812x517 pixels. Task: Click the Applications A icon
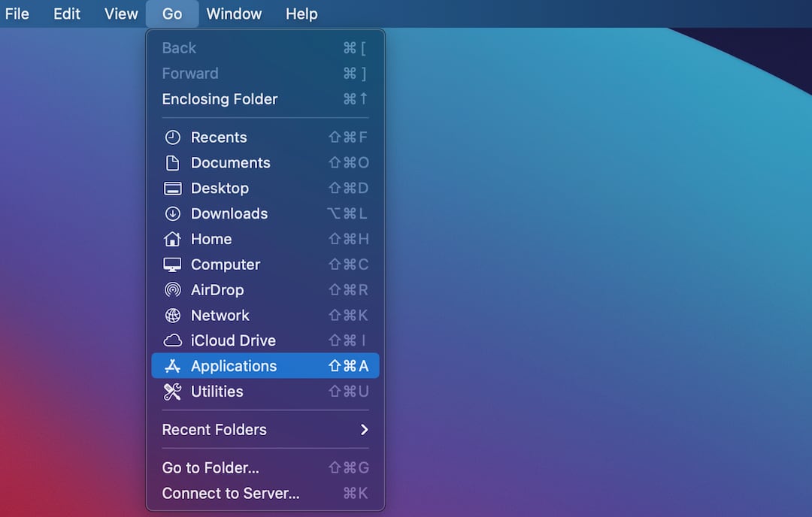171,366
